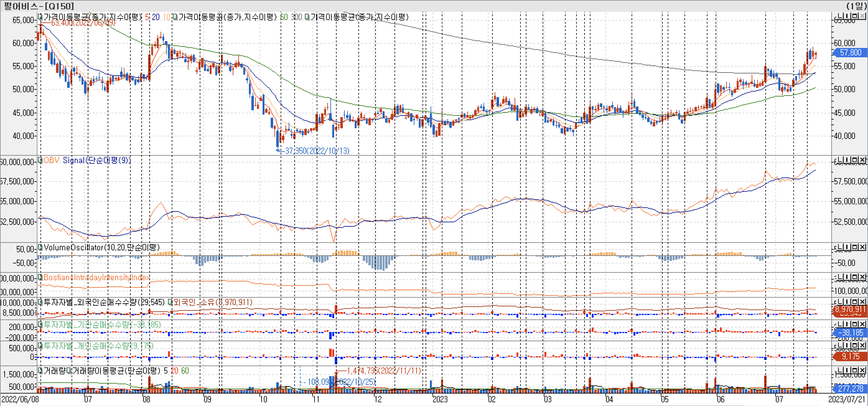Click the Signal(단순이평(9)) legend label

[x=97, y=160]
